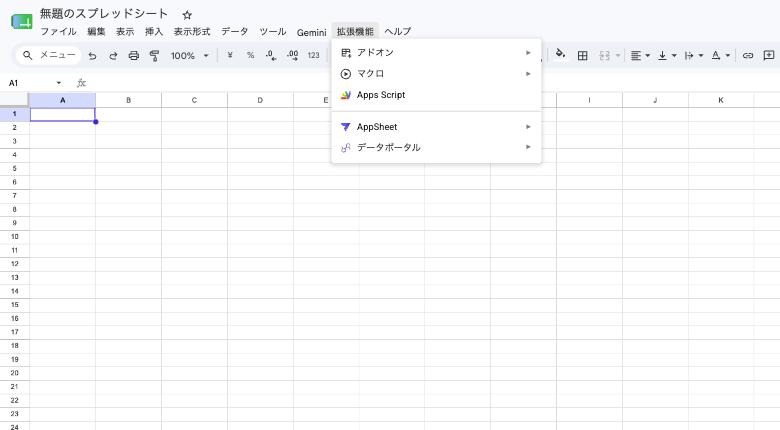This screenshot has width=780, height=430.
Task: Select row 15 header
Action: click(x=14, y=305)
